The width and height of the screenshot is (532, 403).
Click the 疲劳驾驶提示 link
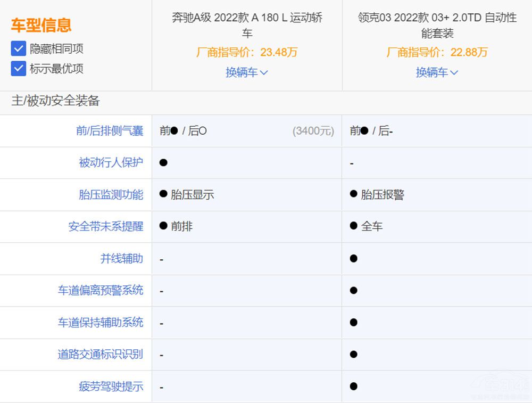[111, 386]
